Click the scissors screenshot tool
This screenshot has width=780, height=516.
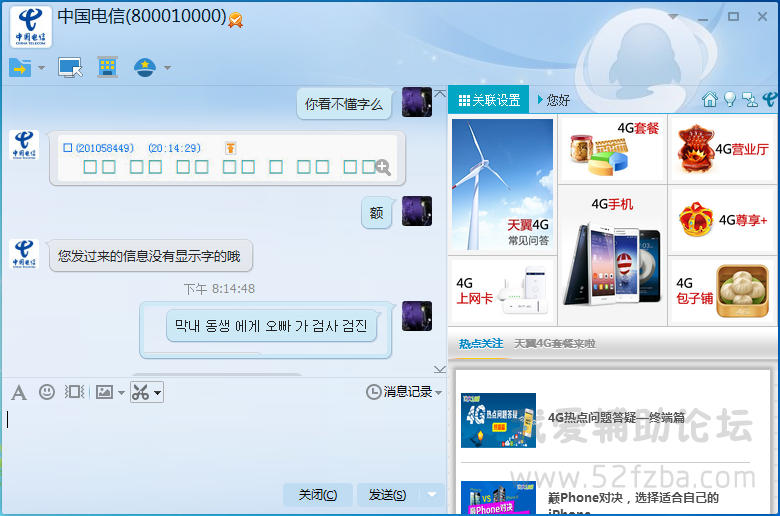[141, 392]
